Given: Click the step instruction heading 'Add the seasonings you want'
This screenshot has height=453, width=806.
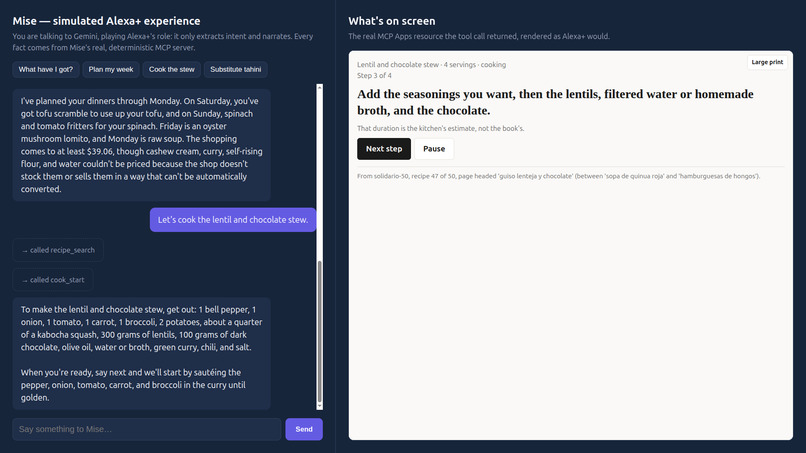Looking at the screenshot, I should (x=555, y=102).
